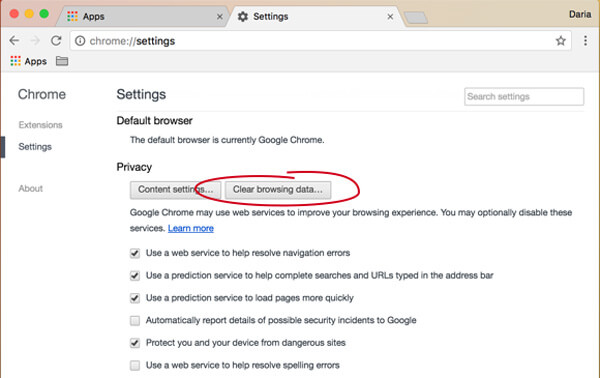Viewport: 600px width, 378px height.
Task: Click the forward navigation arrow
Action: (x=35, y=41)
